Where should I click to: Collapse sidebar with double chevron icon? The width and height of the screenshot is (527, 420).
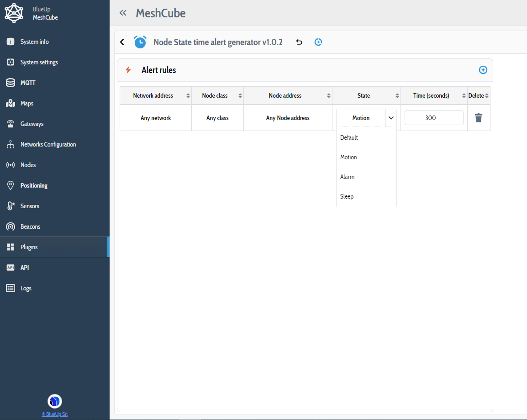[x=123, y=13]
